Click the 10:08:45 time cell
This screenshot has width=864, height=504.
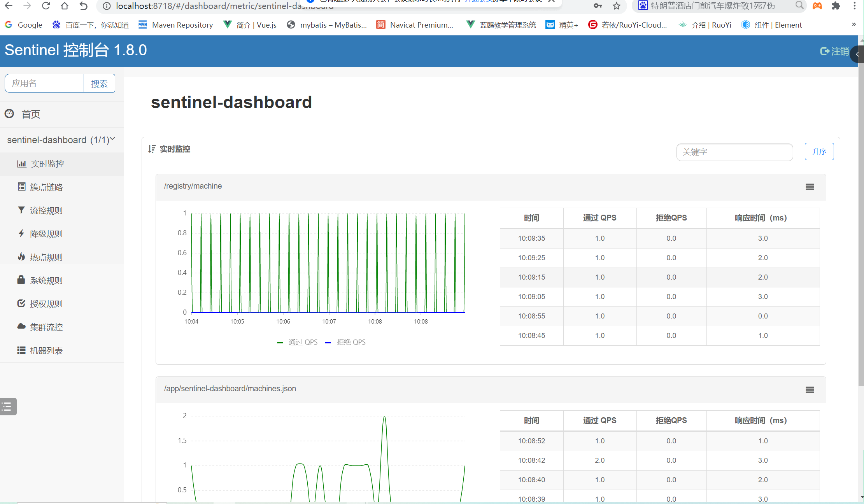tap(531, 336)
